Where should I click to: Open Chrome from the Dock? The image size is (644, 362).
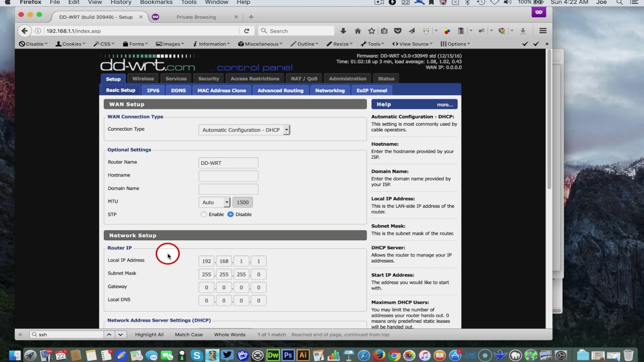394,355
